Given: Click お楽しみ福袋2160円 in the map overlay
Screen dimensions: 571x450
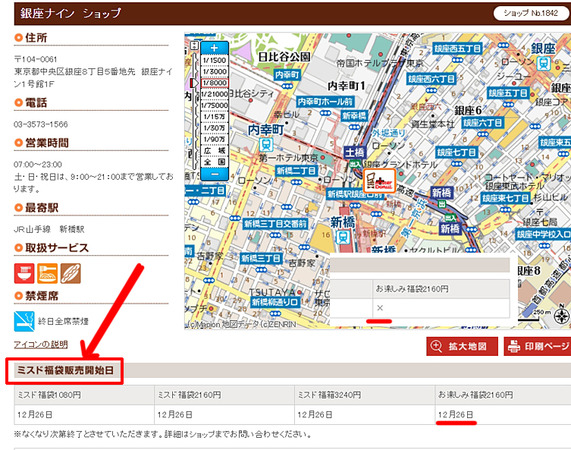Looking at the screenshot, I should tap(412, 289).
